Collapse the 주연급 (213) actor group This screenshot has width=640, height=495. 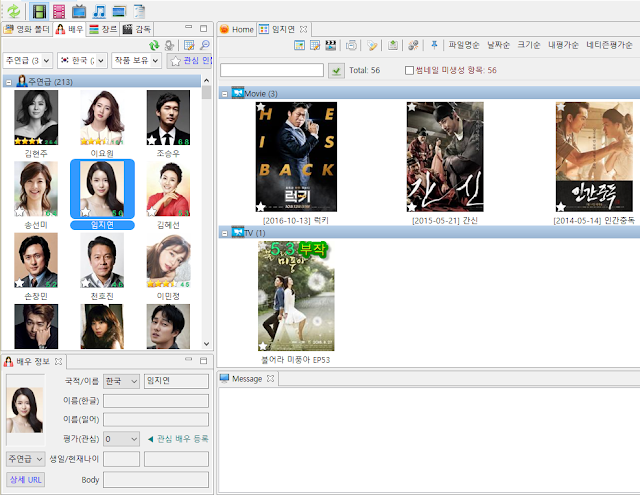click(8, 82)
